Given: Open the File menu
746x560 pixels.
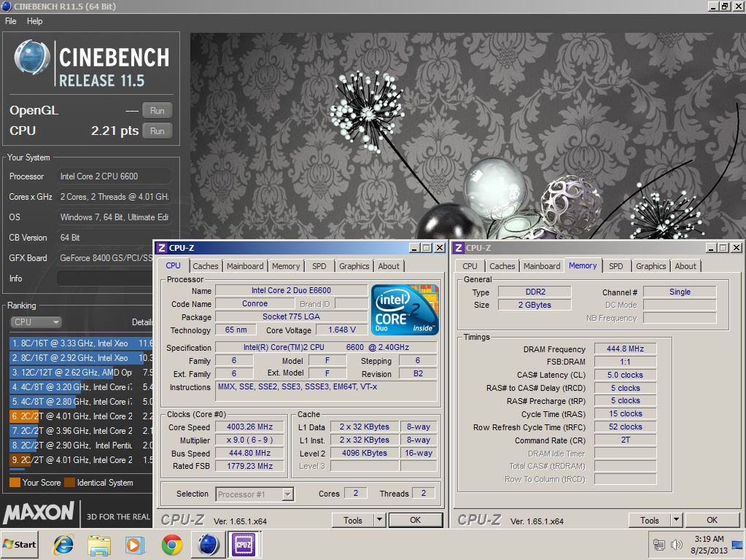Looking at the screenshot, I should [10, 21].
